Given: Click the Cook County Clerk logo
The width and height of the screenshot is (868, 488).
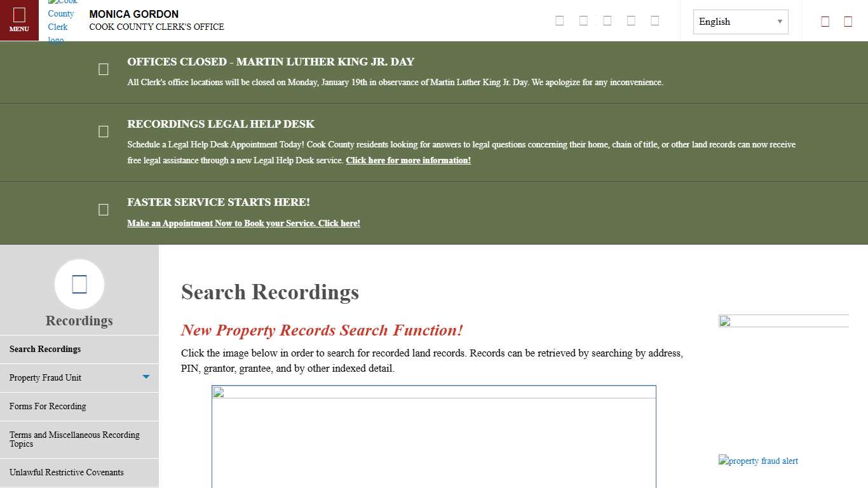Looking at the screenshot, I should click(62, 20).
